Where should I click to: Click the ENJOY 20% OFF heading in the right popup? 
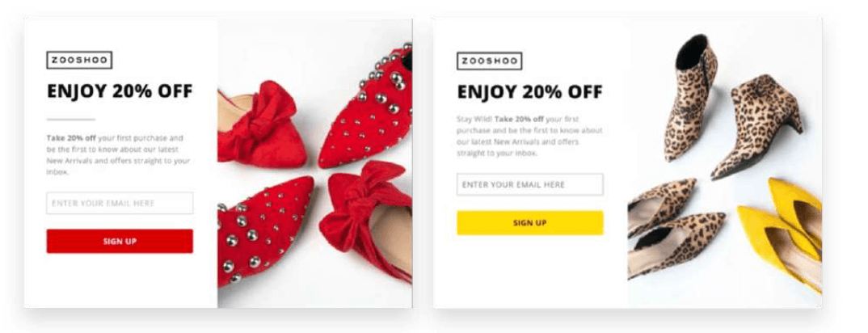[x=529, y=91]
